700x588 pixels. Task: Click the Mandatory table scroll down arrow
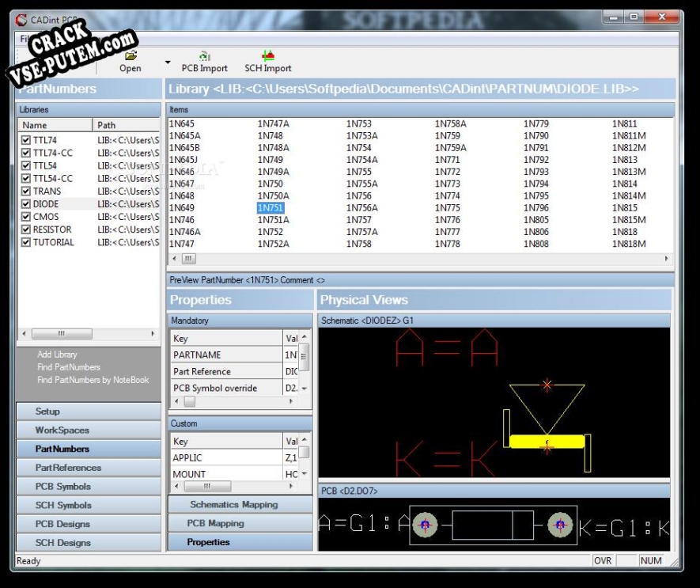(x=305, y=389)
